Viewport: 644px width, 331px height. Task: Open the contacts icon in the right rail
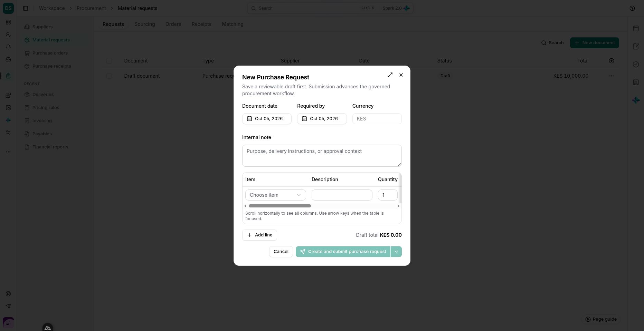coord(636,82)
